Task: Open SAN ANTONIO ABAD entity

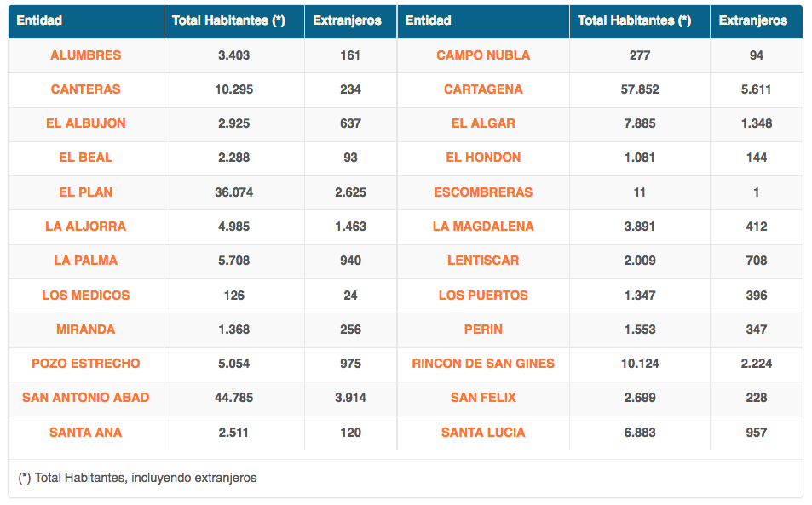Action: 85,398
